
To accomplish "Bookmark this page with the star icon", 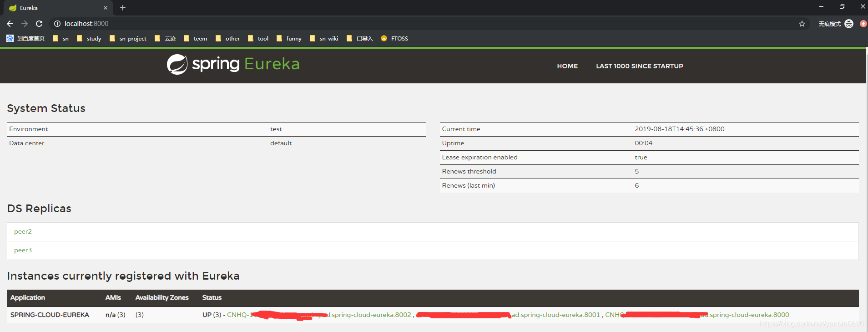I will pos(802,24).
